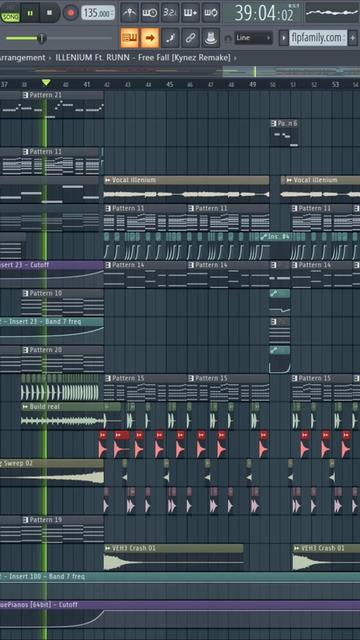Open the Build real clip menu icon

point(25,407)
